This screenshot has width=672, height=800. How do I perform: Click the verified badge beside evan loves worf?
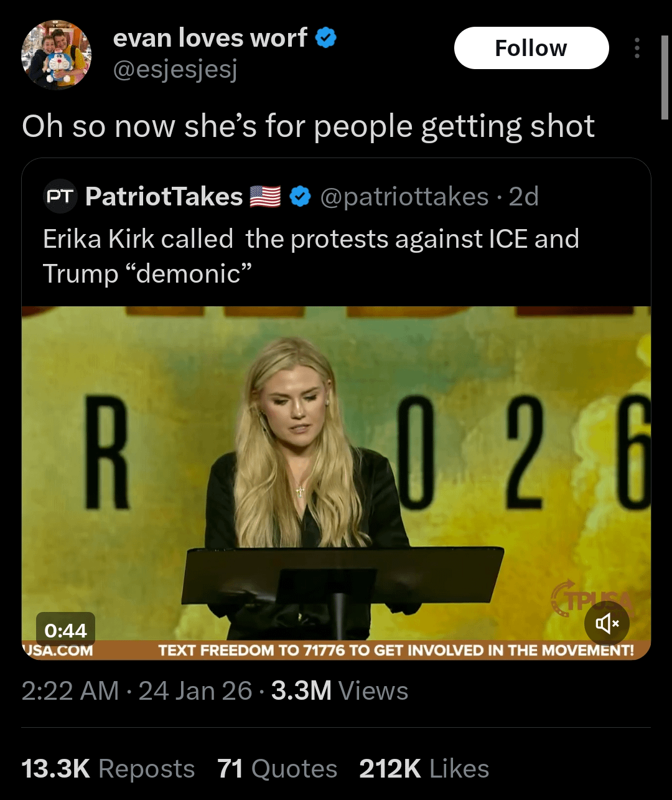click(x=326, y=38)
